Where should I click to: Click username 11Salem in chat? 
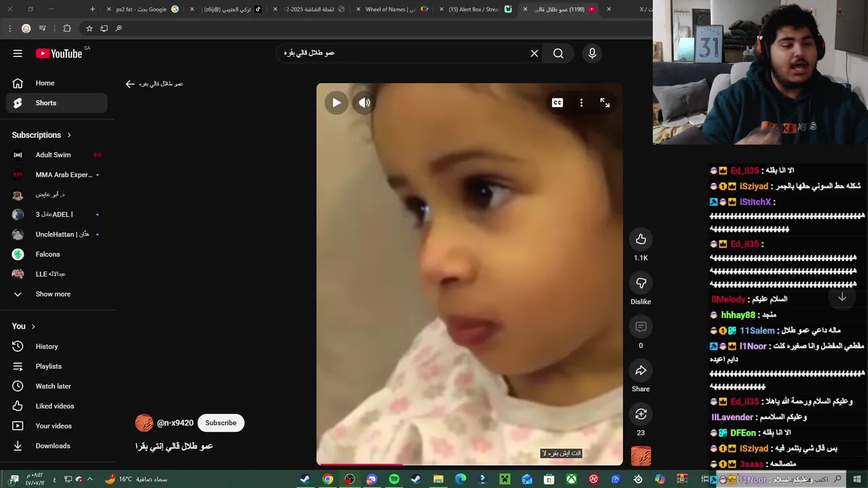tap(757, 331)
